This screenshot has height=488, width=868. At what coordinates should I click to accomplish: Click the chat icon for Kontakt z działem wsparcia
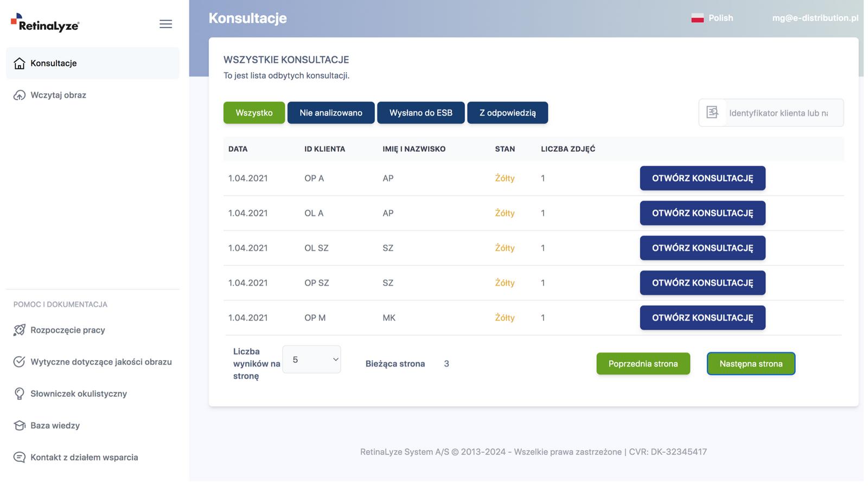coord(20,458)
